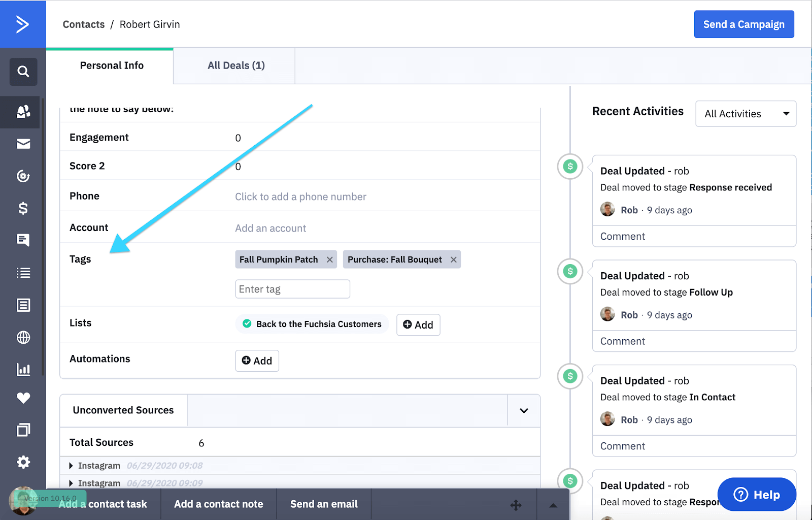Viewport: 812px width, 520px height.
Task: Remove the Fall Pumpkin Patch tag
Action: click(x=330, y=259)
